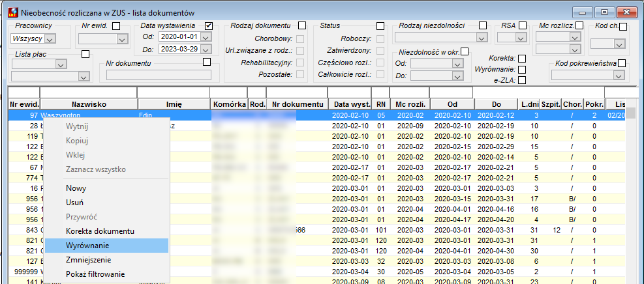Click the Rod. column header

click(257, 104)
